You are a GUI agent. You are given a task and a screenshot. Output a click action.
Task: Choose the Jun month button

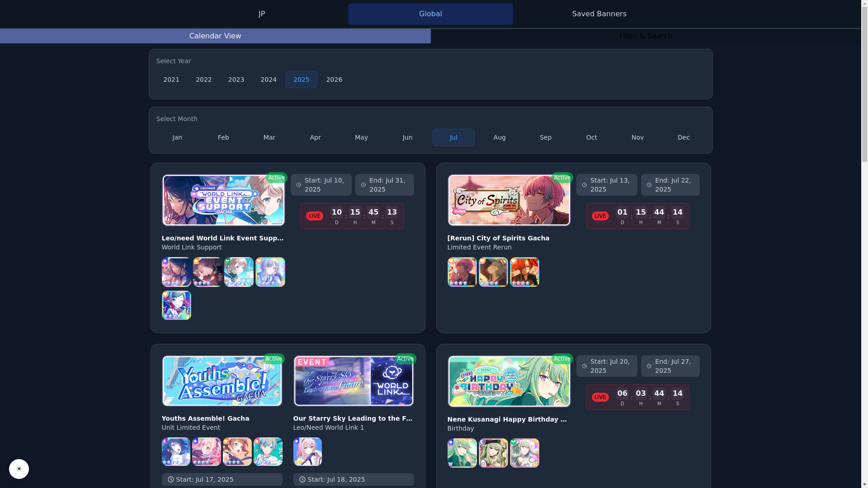[x=407, y=137]
